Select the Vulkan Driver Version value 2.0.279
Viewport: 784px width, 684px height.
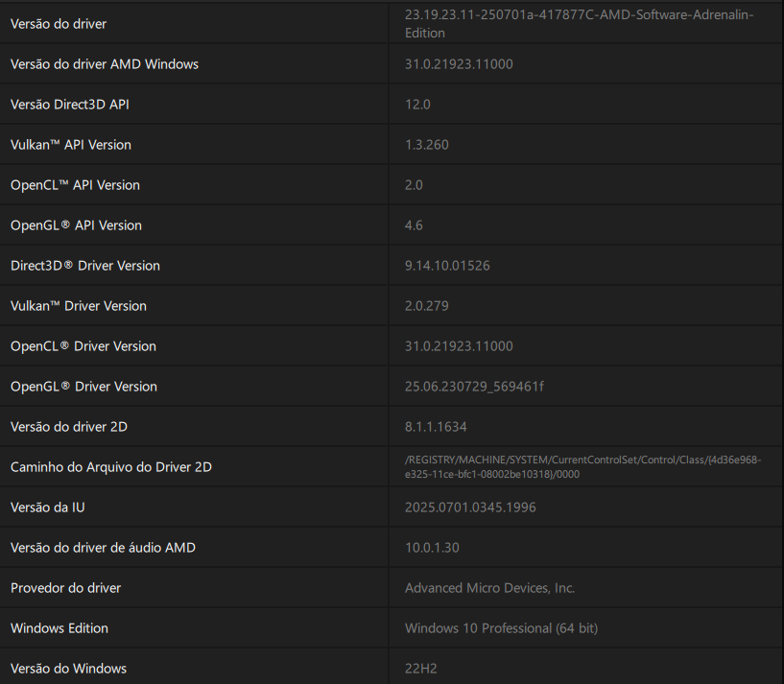point(426,306)
